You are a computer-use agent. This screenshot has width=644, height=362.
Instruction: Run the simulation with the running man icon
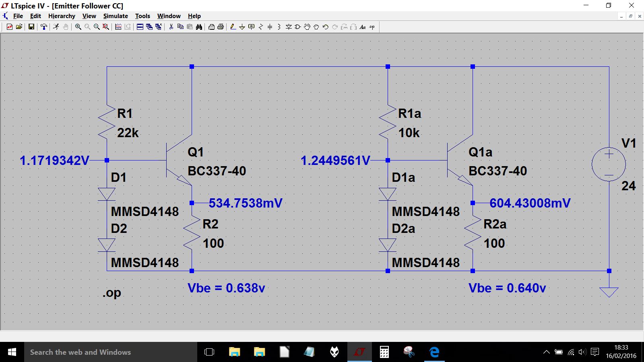click(x=56, y=27)
